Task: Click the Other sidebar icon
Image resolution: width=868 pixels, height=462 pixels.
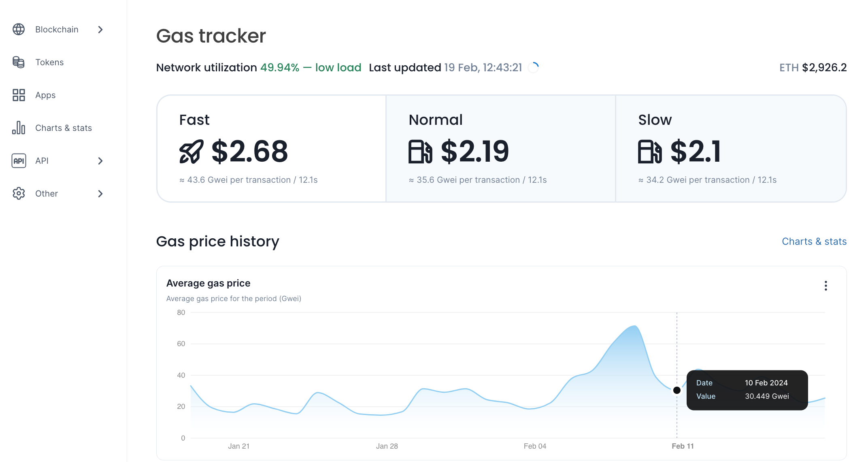Action: [18, 193]
